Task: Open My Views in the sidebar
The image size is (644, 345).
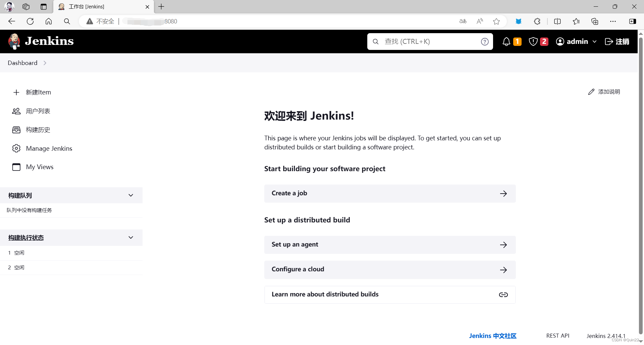Action: (33, 167)
